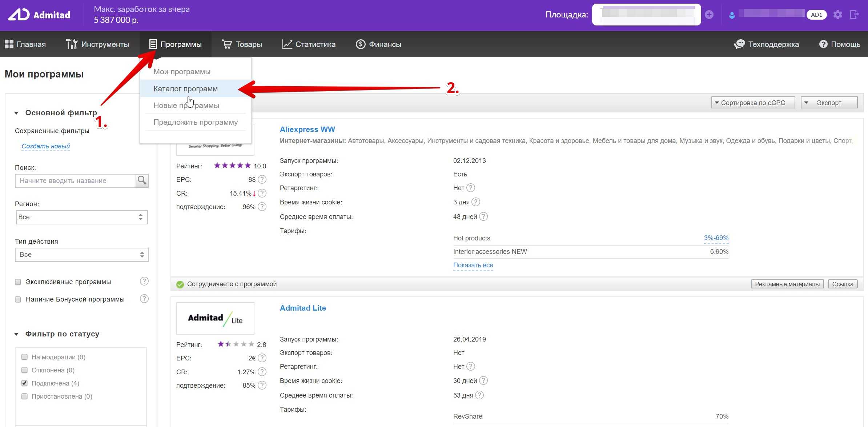This screenshot has height=427, width=868.
Task: Open the Тип действия dropdown
Action: (82, 255)
